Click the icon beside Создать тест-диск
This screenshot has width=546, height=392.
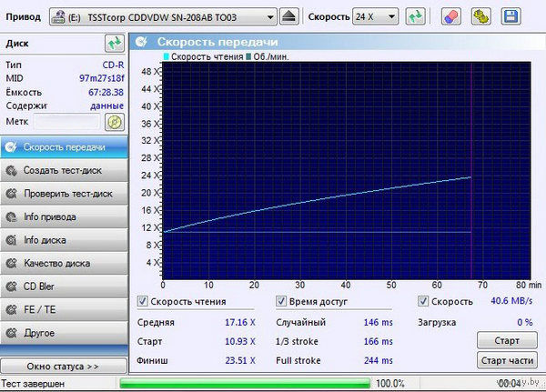point(12,171)
